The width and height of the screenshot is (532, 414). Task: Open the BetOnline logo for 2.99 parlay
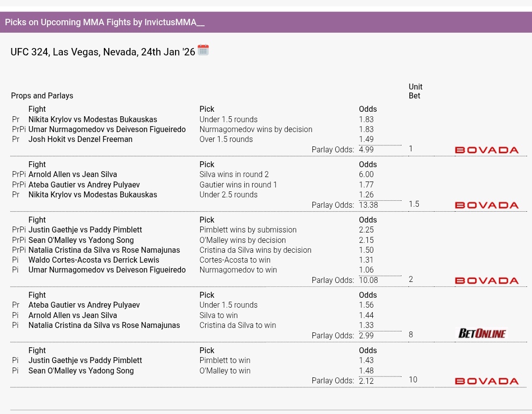click(482, 333)
